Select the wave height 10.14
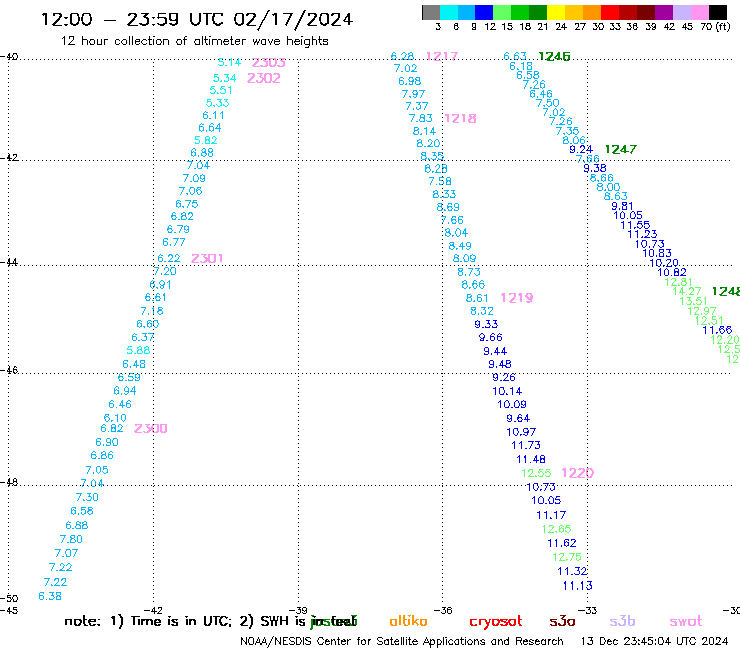 (x=507, y=391)
